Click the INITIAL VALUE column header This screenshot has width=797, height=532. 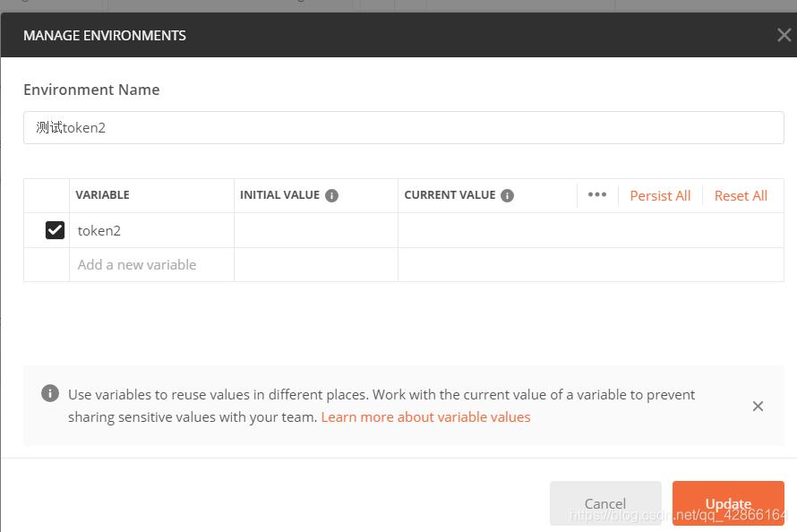click(279, 195)
